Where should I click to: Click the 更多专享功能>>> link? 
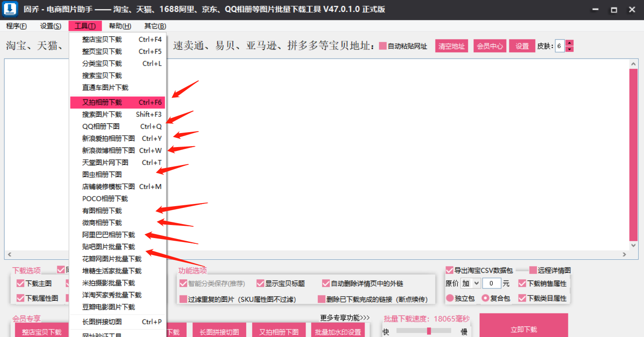pyautogui.click(x=345, y=318)
